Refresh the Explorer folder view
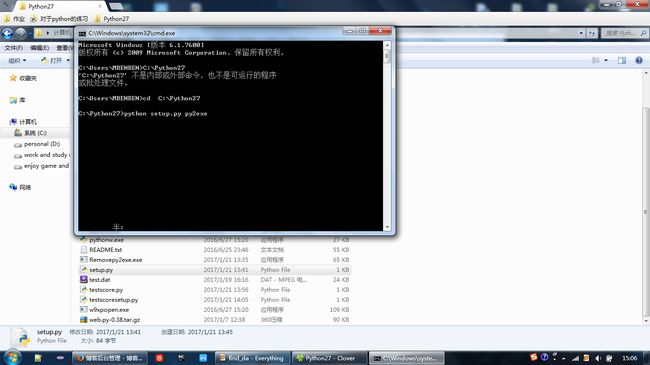This screenshot has height=365, width=650. (x=592, y=33)
